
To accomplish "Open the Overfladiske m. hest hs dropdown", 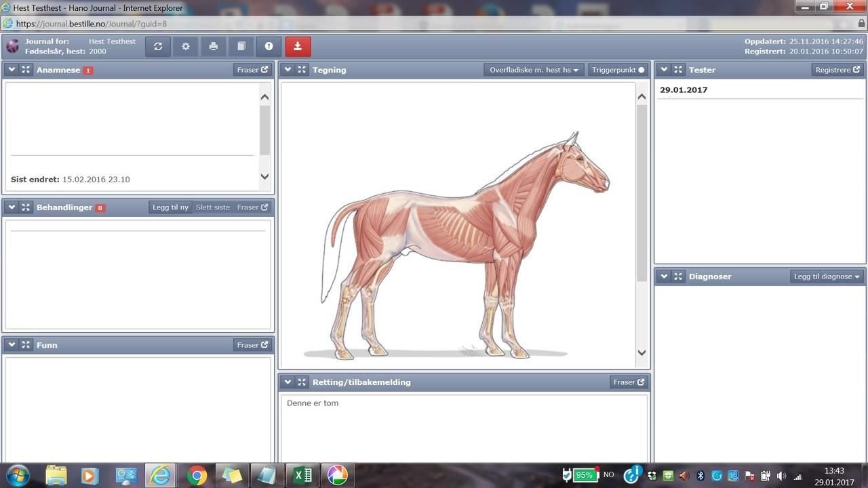I will 534,70.
